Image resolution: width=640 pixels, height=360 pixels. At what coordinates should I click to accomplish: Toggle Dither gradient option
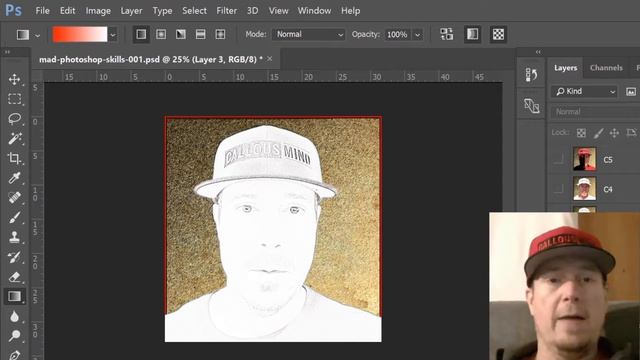[x=472, y=34]
